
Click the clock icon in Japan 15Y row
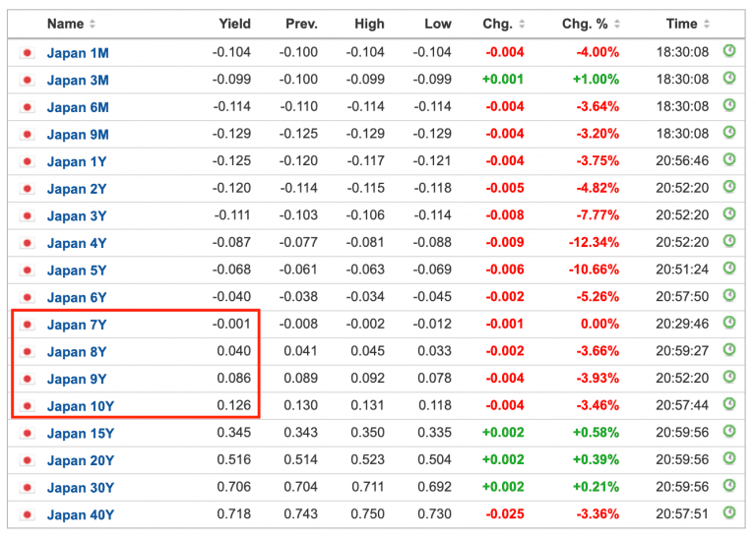(x=729, y=431)
